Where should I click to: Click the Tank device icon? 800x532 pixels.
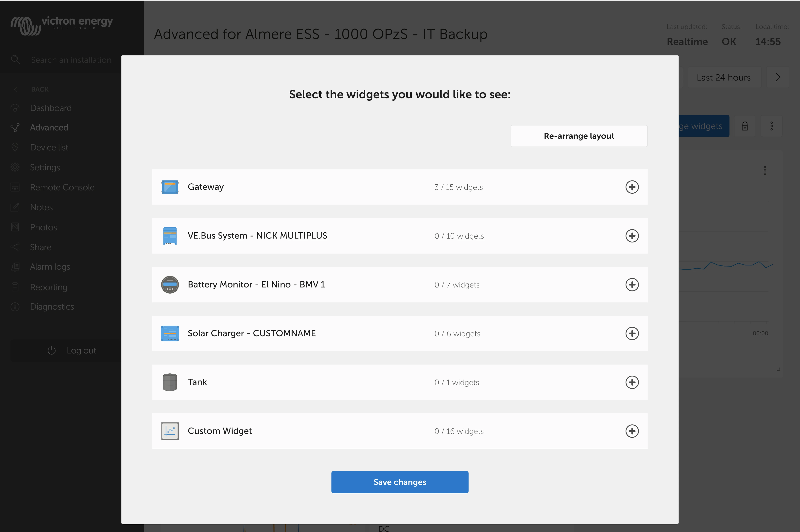pyautogui.click(x=170, y=382)
